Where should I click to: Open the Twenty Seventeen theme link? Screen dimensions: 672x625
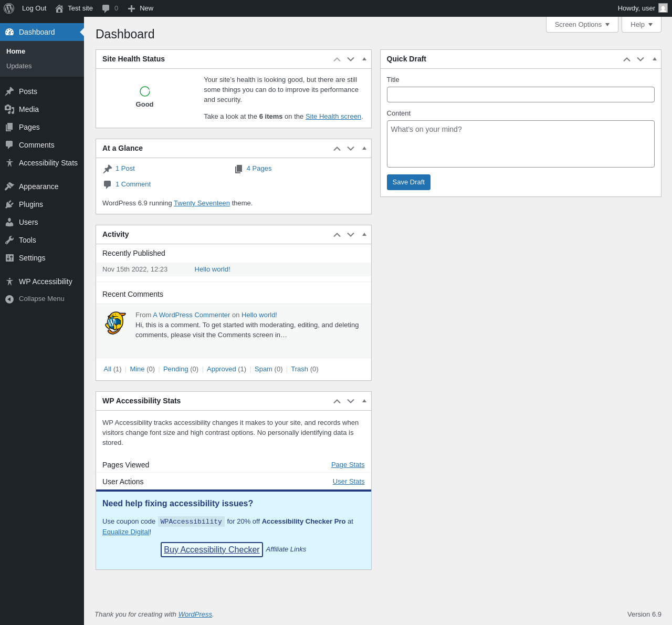[x=202, y=203]
